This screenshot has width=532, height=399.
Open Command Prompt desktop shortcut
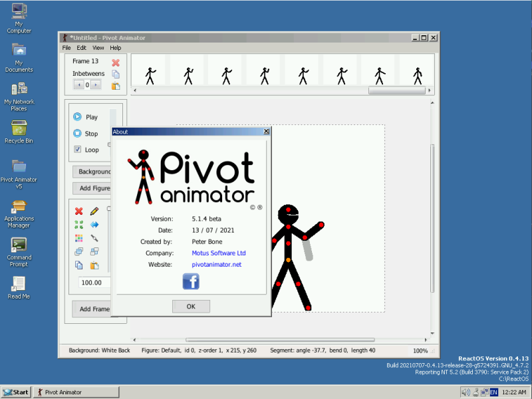(x=19, y=253)
